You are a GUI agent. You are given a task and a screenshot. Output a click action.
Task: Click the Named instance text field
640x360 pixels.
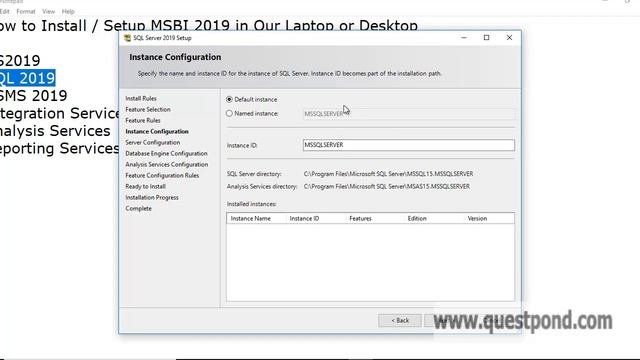409,114
